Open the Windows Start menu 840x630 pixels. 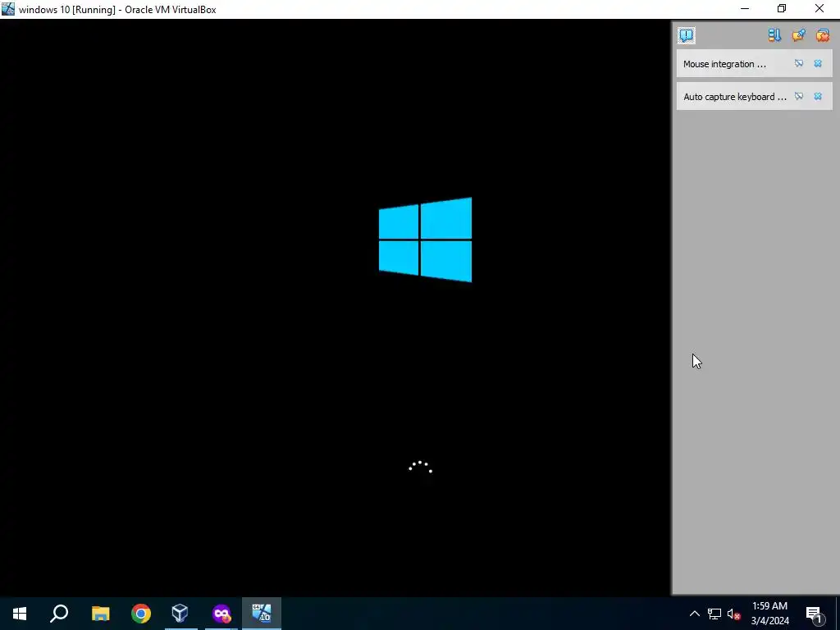coord(20,614)
